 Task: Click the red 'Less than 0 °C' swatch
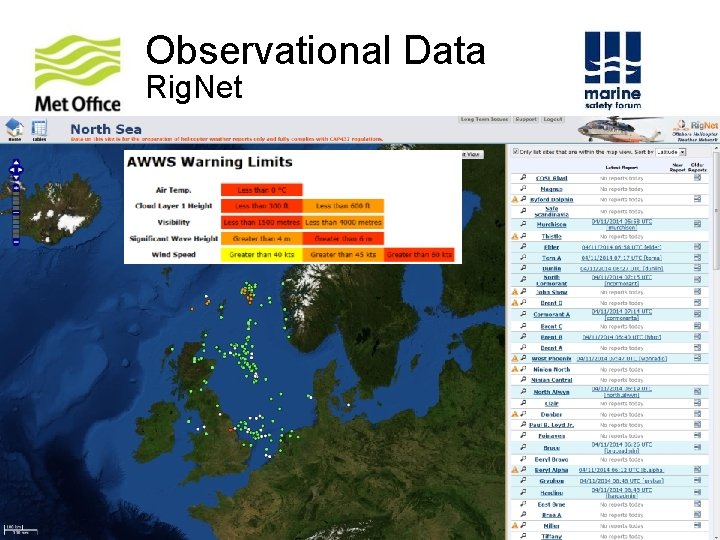(262, 190)
